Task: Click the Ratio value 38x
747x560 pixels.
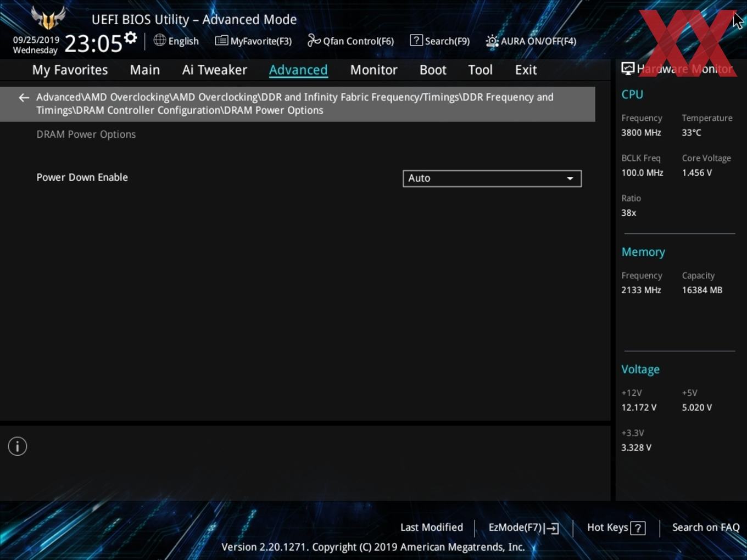Action: [628, 212]
